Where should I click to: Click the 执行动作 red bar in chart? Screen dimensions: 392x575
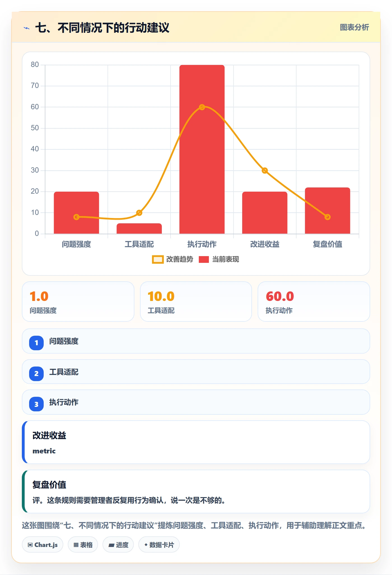[x=202, y=149]
